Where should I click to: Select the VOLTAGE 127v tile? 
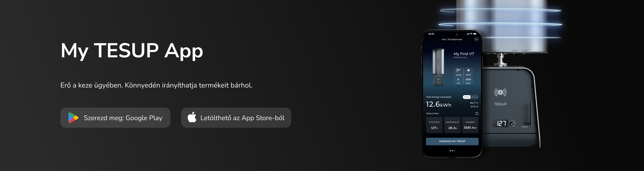(x=434, y=125)
